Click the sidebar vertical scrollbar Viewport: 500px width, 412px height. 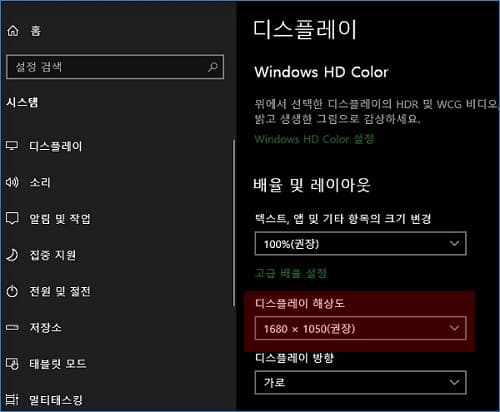(x=234, y=223)
